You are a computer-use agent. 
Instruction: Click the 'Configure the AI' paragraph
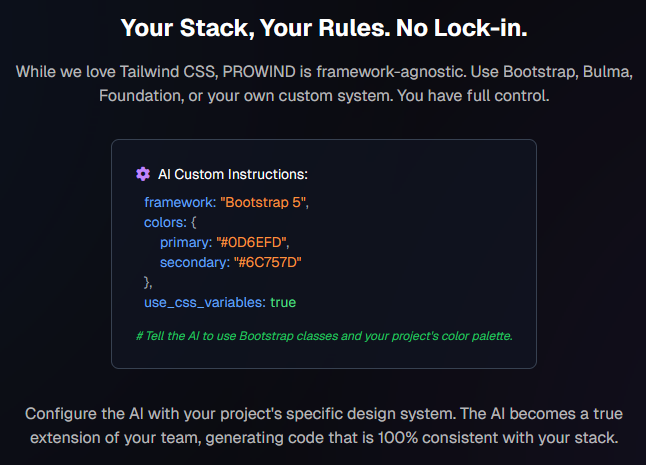[324, 425]
